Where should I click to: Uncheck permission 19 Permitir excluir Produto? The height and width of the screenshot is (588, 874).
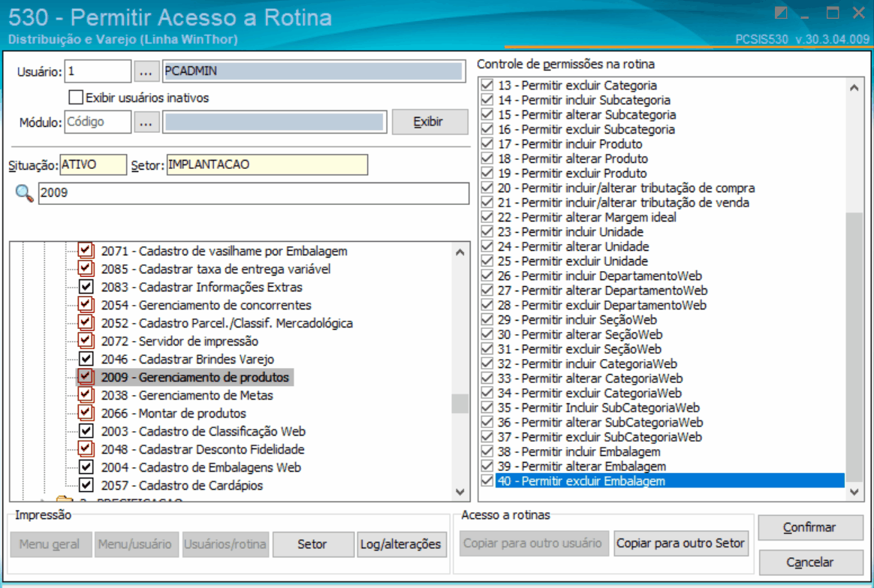click(487, 173)
